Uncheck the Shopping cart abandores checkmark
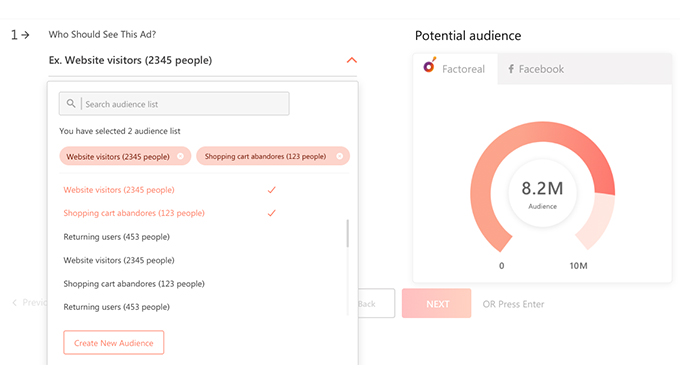 click(x=271, y=213)
